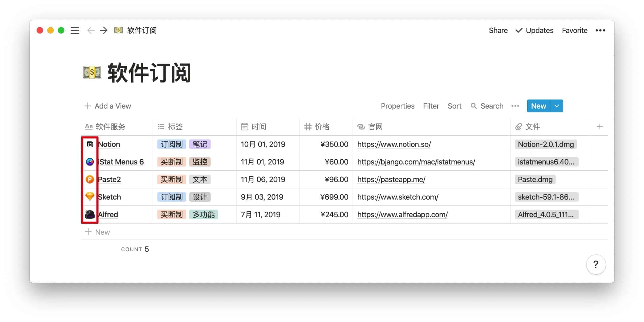
Task: Click the date 7月 11, 2019
Action: pos(261,214)
